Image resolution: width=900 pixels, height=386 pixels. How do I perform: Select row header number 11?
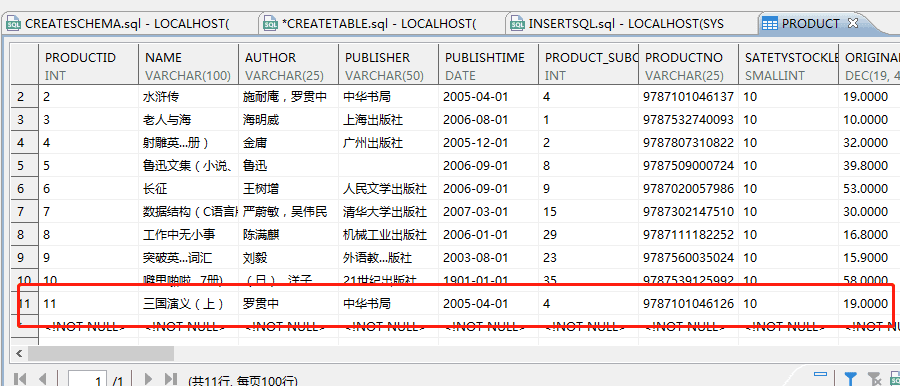25,303
